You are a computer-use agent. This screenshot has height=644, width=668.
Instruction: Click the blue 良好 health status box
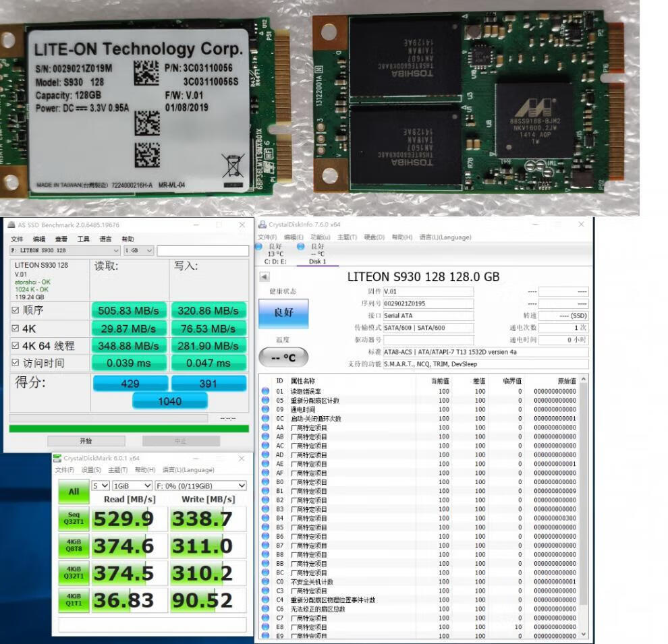click(x=283, y=314)
